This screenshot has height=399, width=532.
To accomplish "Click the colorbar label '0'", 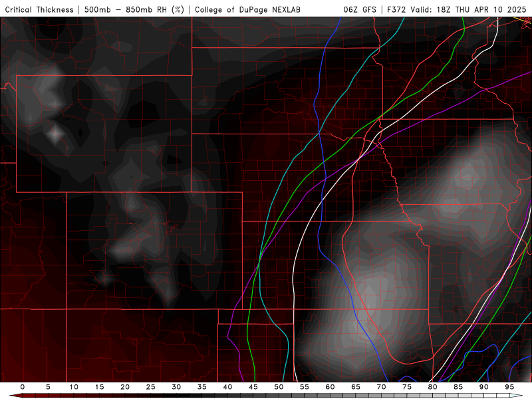I will 23,387.
